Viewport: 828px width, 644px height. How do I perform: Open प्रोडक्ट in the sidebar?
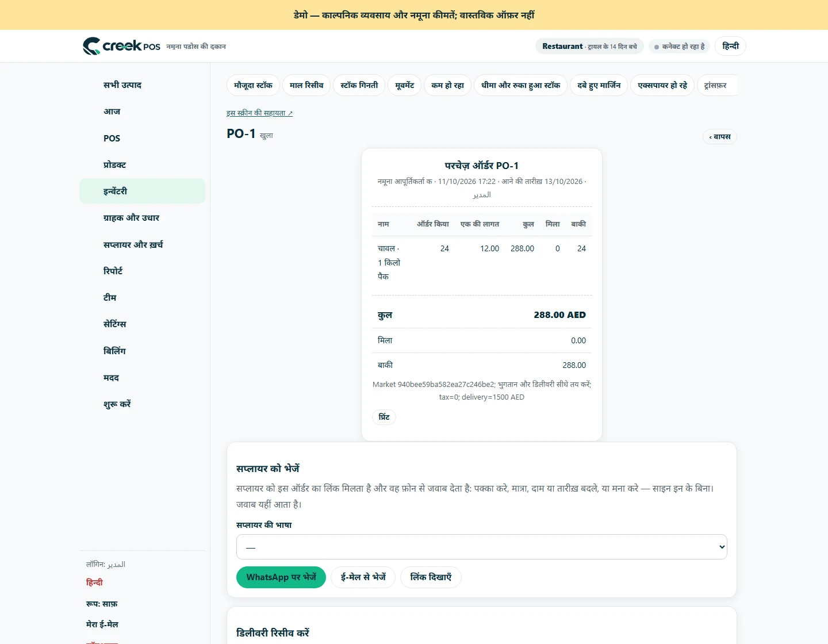[x=142, y=164]
